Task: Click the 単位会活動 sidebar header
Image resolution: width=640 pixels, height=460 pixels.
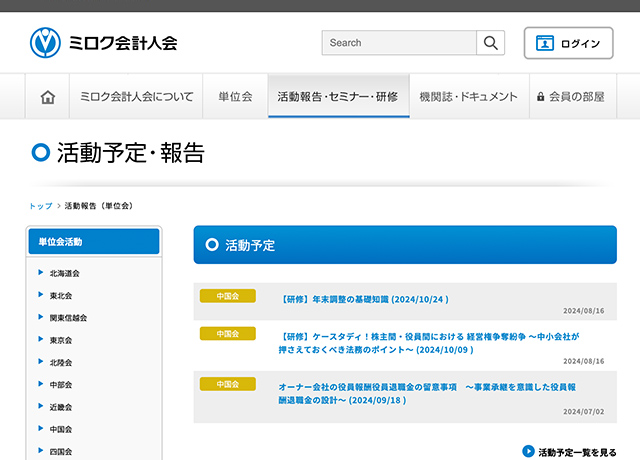Action: (x=94, y=242)
